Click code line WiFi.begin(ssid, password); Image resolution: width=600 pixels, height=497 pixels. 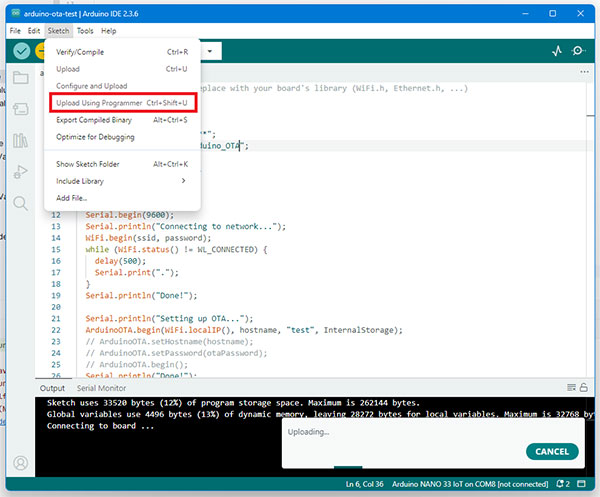tap(148, 238)
